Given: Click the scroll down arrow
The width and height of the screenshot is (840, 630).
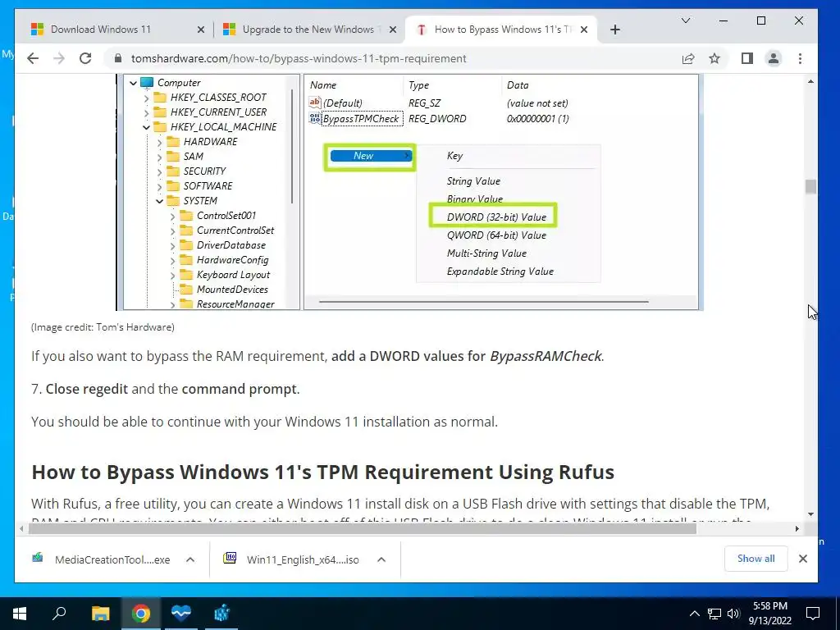Looking at the screenshot, I should coord(810,514).
